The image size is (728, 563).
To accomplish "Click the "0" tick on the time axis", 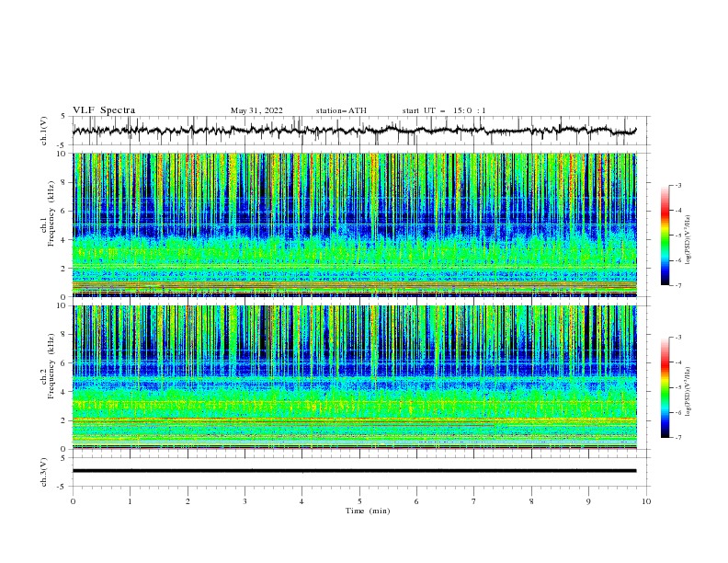I will (x=73, y=501).
